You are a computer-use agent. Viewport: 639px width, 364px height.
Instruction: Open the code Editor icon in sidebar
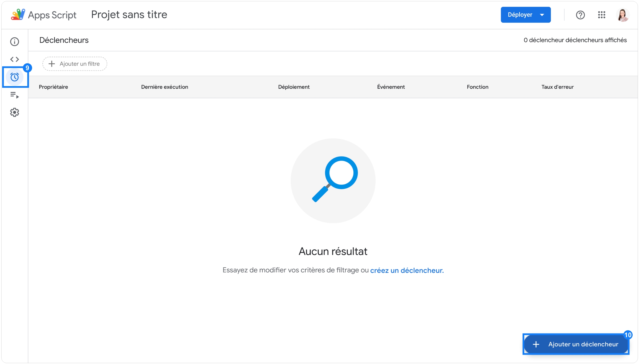[15, 59]
